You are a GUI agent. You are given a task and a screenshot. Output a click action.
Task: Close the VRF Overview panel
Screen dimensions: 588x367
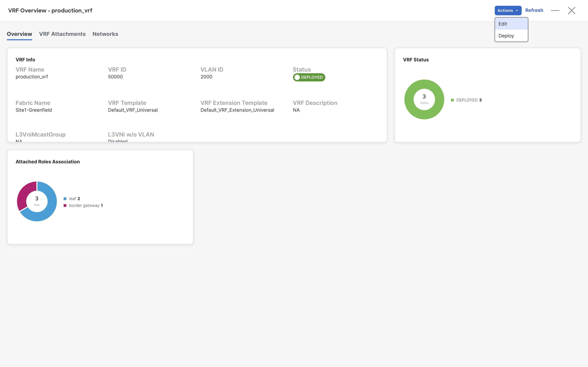coord(571,11)
